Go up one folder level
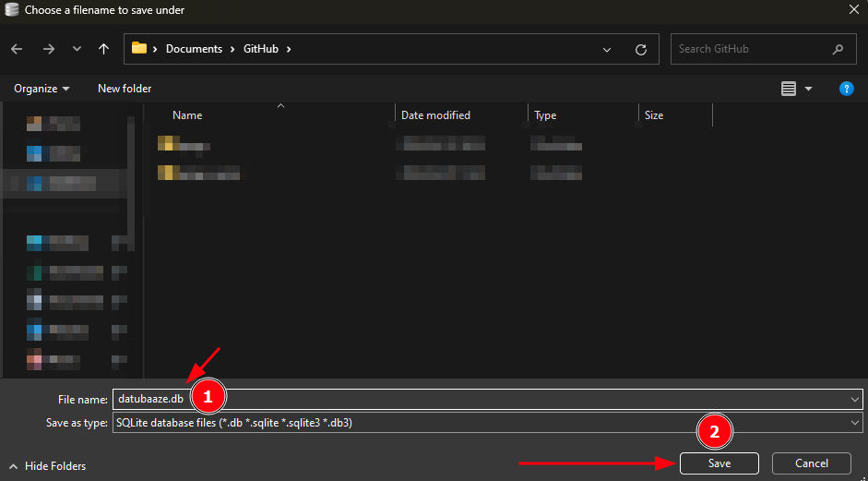The width and height of the screenshot is (868, 481). 103,49
